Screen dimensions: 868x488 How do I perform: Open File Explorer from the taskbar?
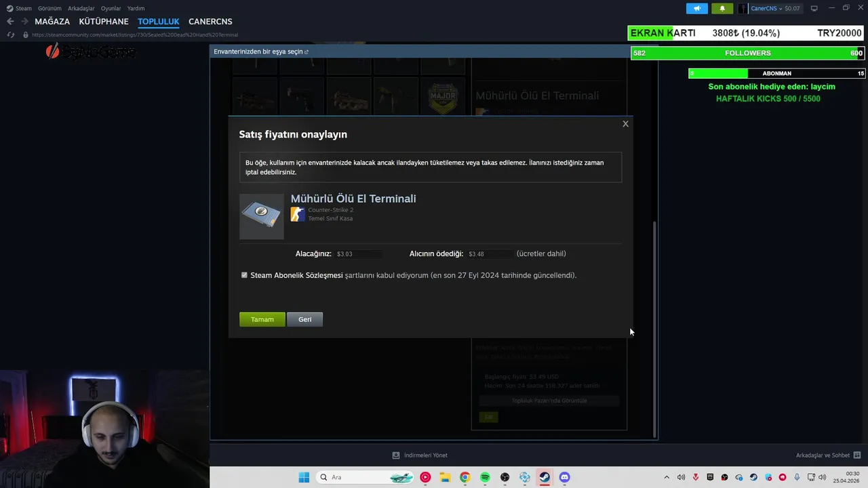(x=445, y=477)
